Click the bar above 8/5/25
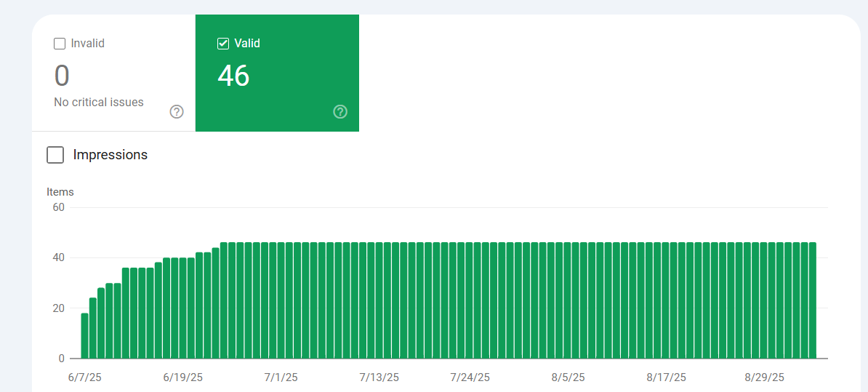The height and width of the screenshot is (392, 868). [568, 300]
